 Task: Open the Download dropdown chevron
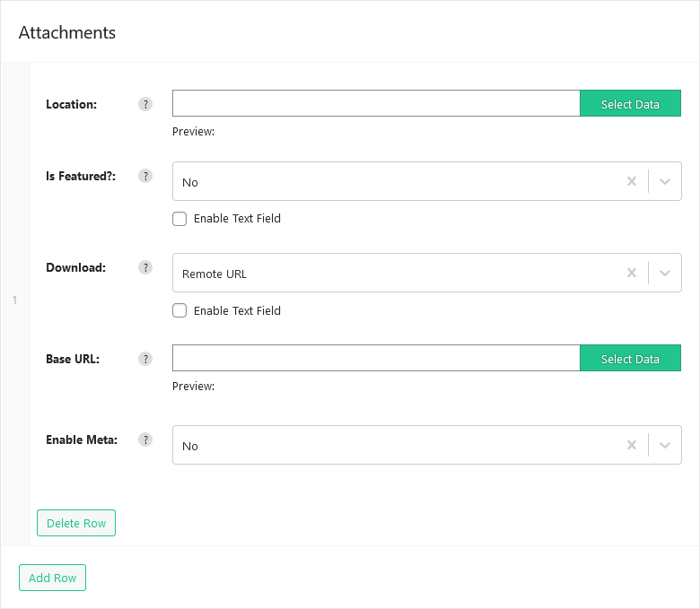[665, 273]
